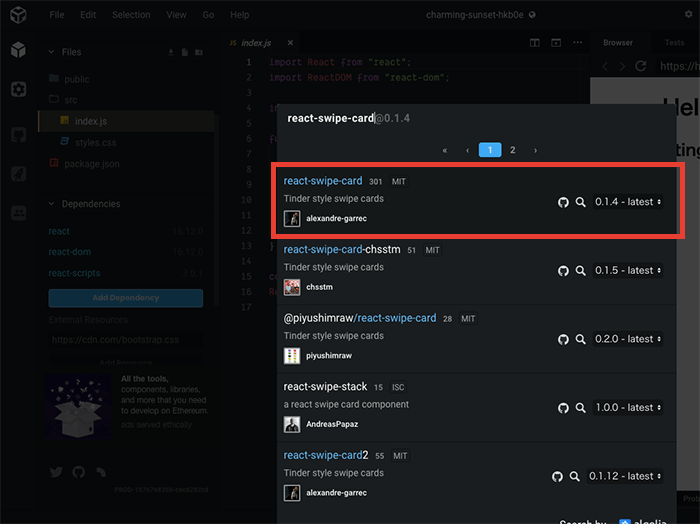Click the preview window icon in editor toolbar

(556, 42)
